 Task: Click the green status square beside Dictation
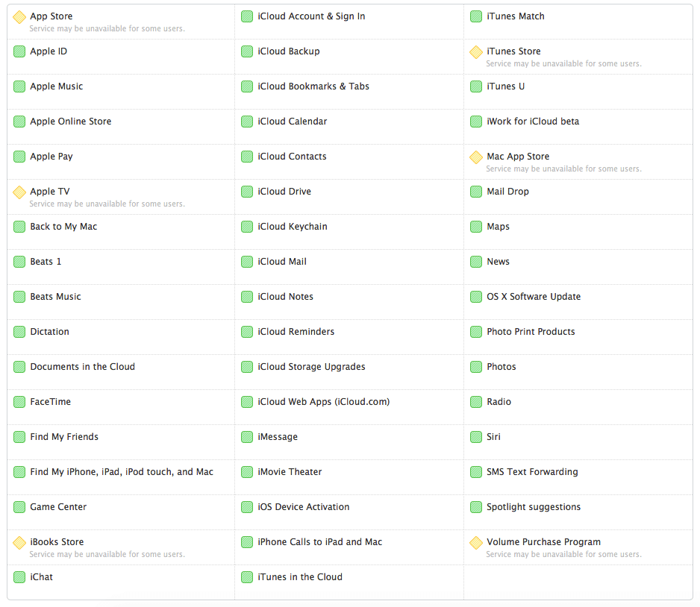coord(19,332)
